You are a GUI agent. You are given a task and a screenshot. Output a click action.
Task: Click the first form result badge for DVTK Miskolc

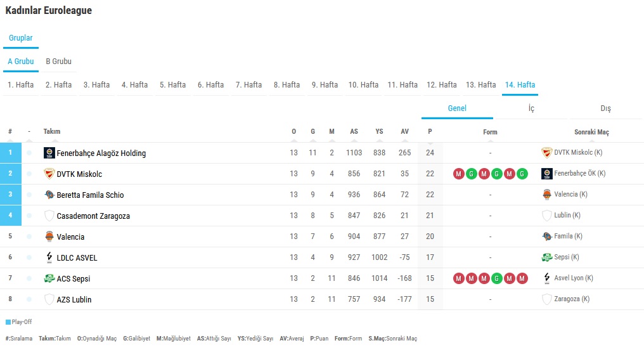[459, 174]
